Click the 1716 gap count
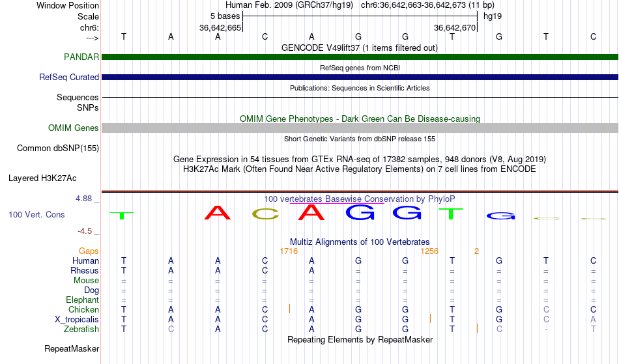 tap(289, 251)
